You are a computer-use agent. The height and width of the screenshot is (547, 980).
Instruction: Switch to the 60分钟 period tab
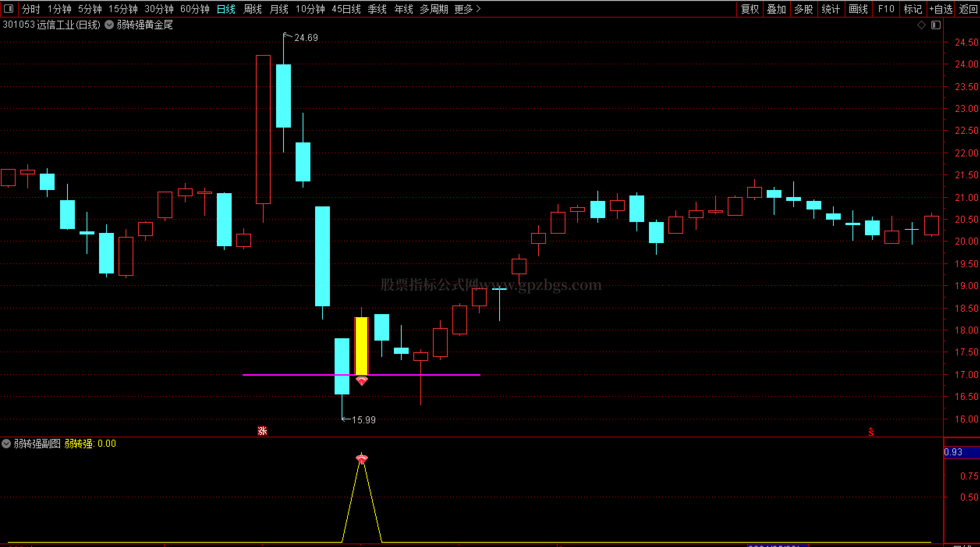(195, 9)
